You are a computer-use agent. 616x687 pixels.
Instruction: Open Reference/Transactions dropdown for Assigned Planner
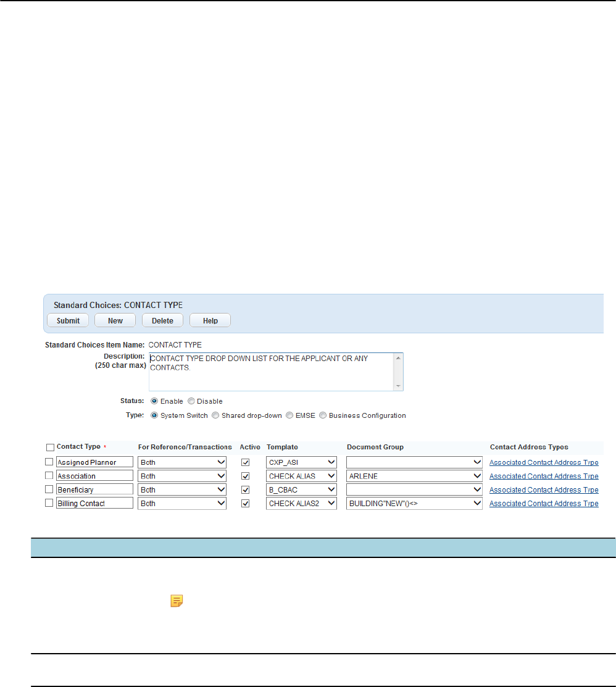pyautogui.click(x=182, y=462)
